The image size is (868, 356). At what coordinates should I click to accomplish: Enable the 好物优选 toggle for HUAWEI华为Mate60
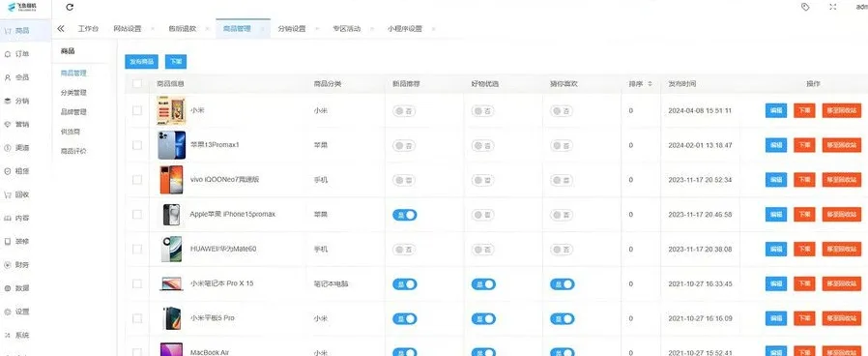pos(483,250)
